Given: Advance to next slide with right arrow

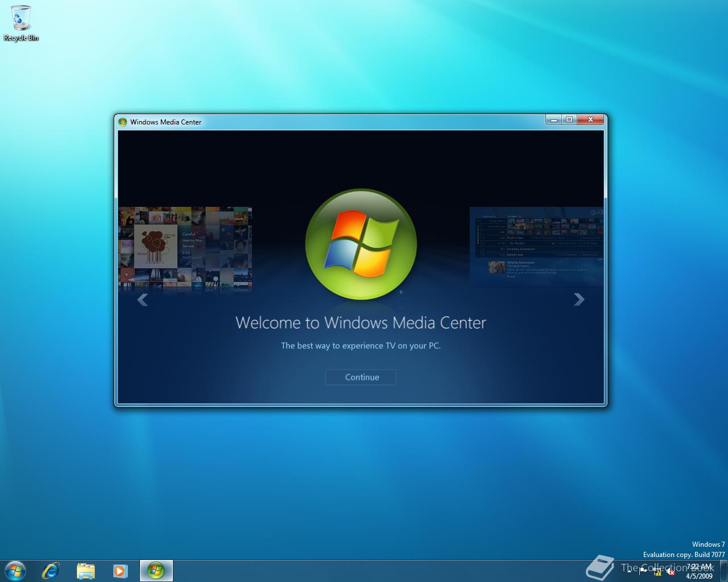Looking at the screenshot, I should pos(579,300).
